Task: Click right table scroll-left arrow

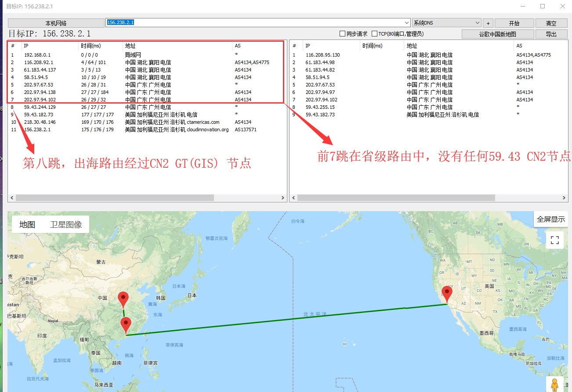Action: click(293, 198)
